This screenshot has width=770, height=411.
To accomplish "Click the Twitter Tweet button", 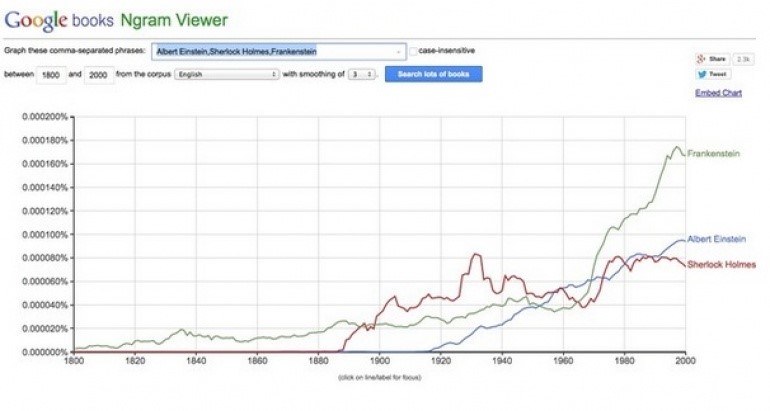I will [x=712, y=74].
